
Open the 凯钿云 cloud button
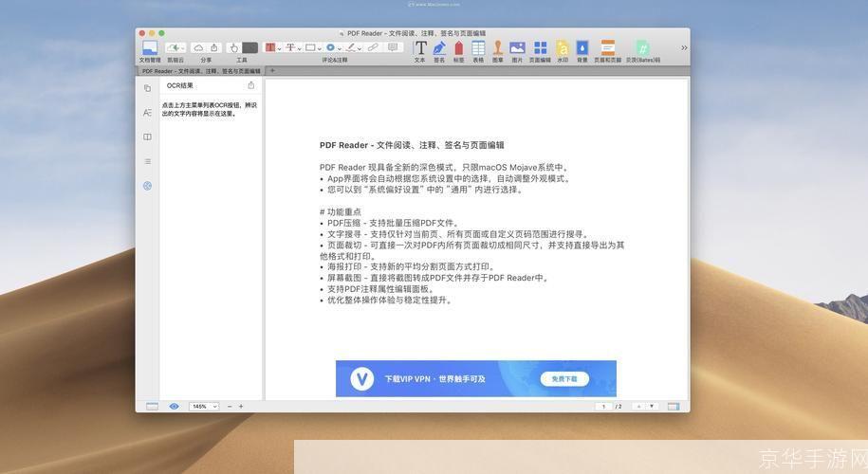(x=175, y=48)
